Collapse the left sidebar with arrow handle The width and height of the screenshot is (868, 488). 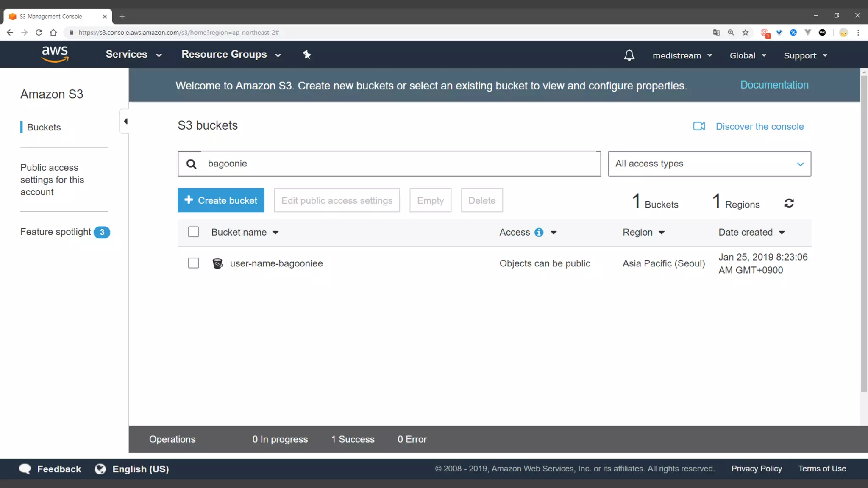pyautogui.click(x=125, y=122)
